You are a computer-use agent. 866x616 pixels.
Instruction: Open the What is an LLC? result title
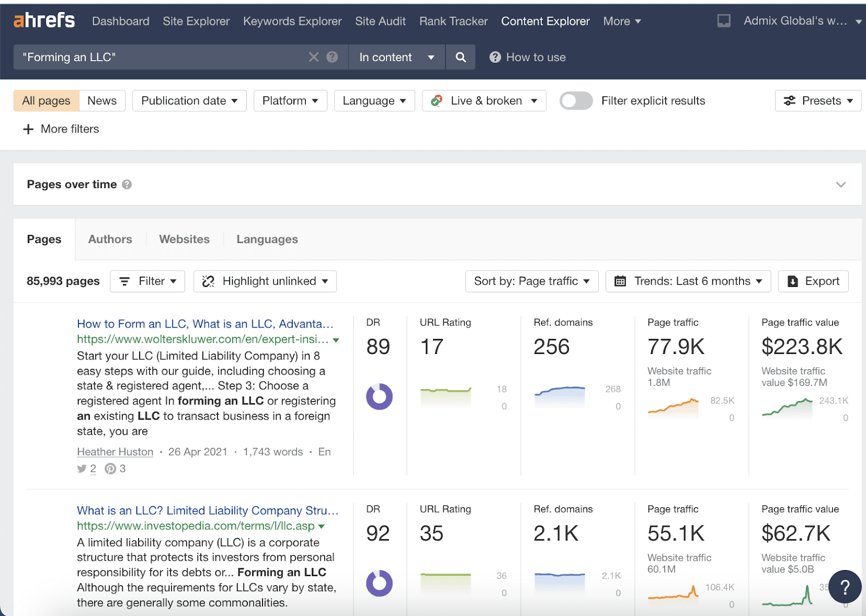[x=208, y=510]
